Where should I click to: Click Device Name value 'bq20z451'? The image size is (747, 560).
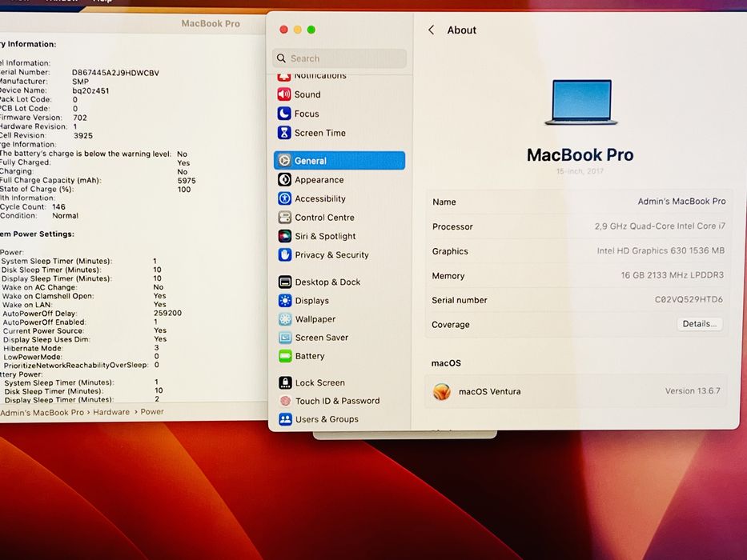tap(90, 90)
